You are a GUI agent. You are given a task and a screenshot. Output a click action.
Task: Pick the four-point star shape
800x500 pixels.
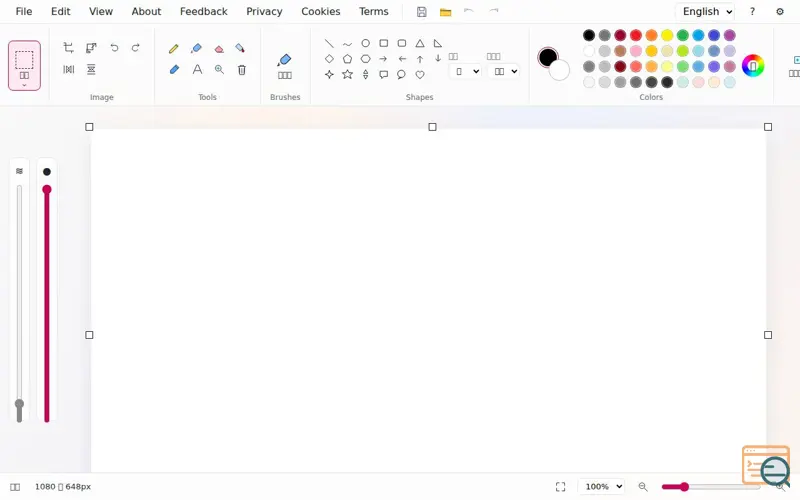pyautogui.click(x=329, y=74)
